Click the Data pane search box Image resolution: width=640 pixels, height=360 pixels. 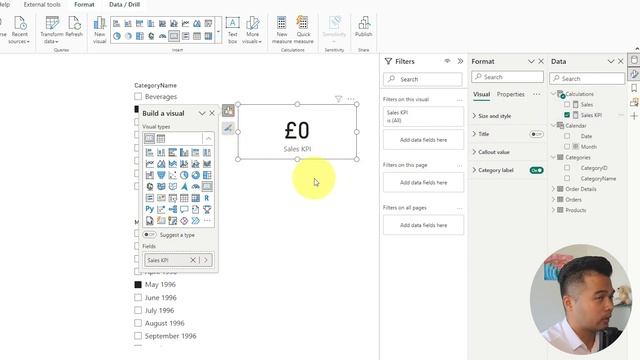(587, 78)
